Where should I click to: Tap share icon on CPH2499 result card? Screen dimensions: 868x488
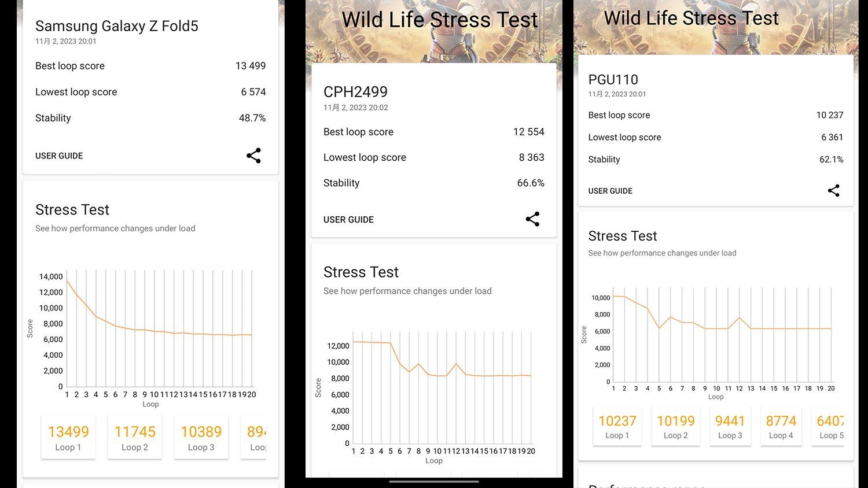click(x=532, y=219)
